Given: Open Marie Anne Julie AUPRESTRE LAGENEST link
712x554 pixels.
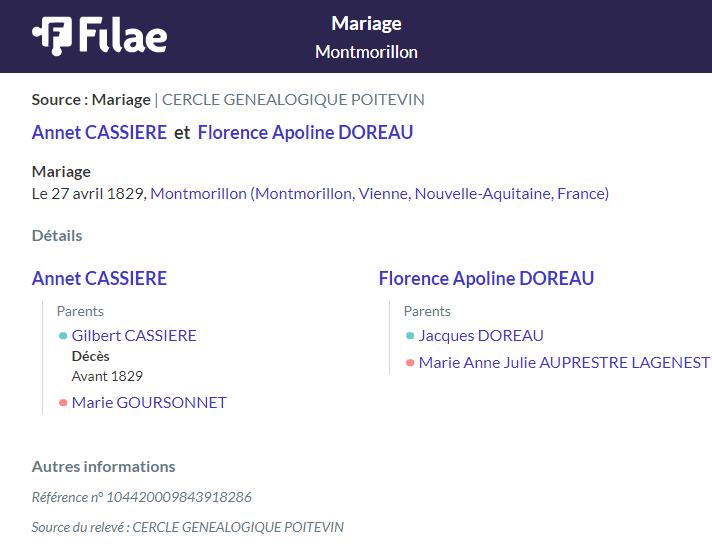Looking at the screenshot, I should click(564, 362).
